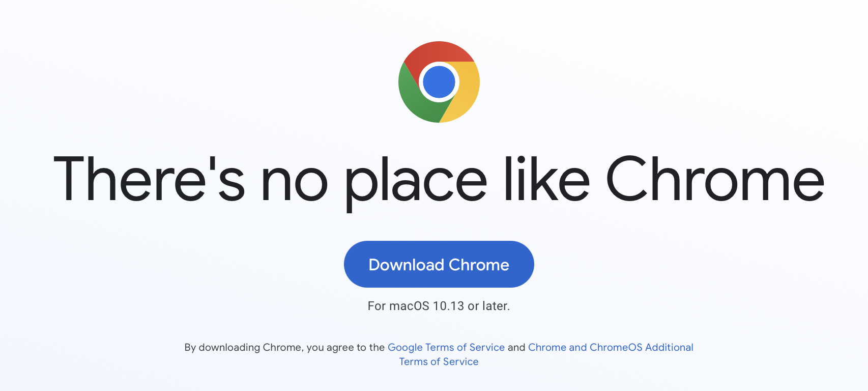Click the red segment of Chrome logo
This screenshot has width=868, height=391.
click(438, 53)
